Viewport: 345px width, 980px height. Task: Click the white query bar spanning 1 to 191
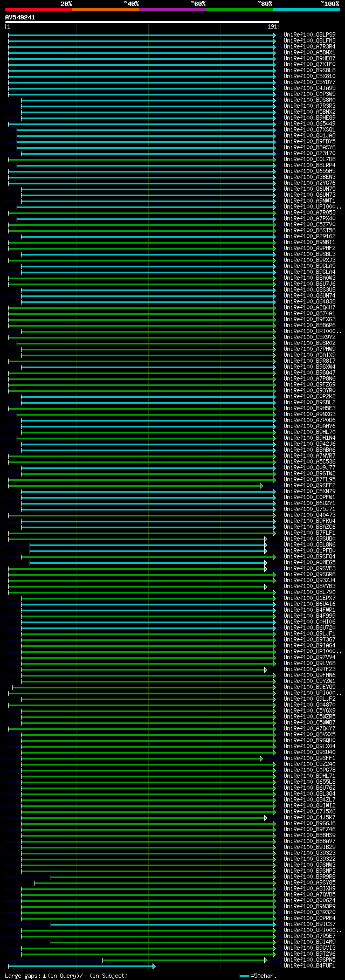tap(142, 22)
